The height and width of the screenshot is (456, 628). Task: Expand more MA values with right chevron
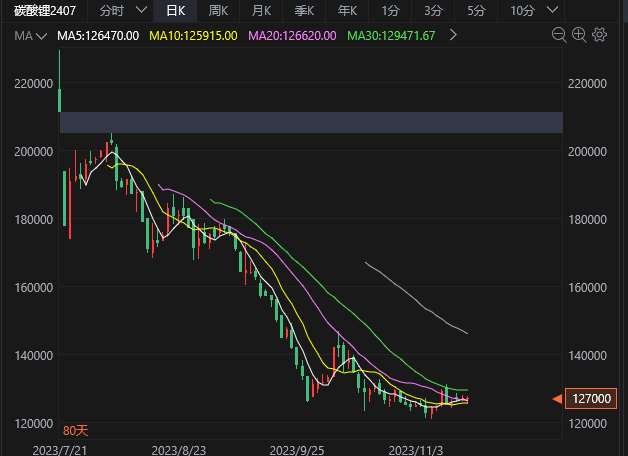coord(453,35)
